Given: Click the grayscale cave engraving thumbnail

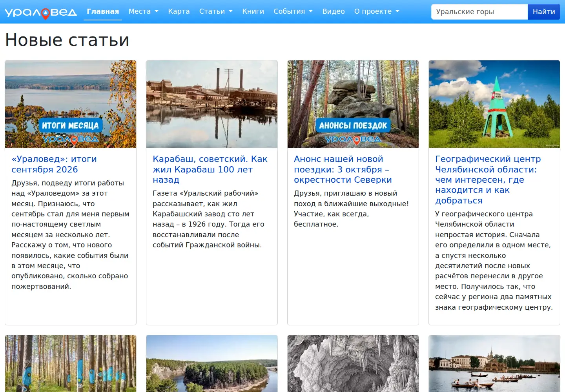Looking at the screenshot, I should (x=353, y=363).
